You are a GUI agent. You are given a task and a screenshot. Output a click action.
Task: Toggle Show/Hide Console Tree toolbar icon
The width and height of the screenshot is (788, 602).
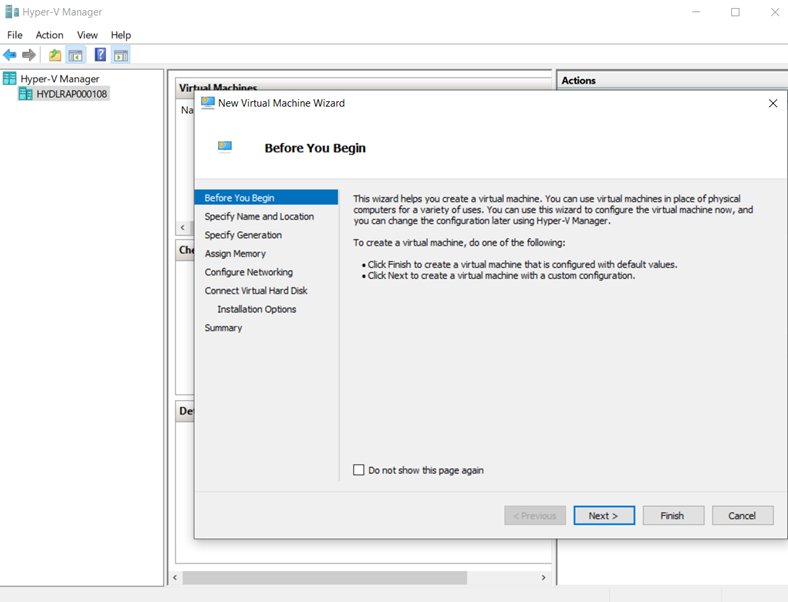point(75,55)
